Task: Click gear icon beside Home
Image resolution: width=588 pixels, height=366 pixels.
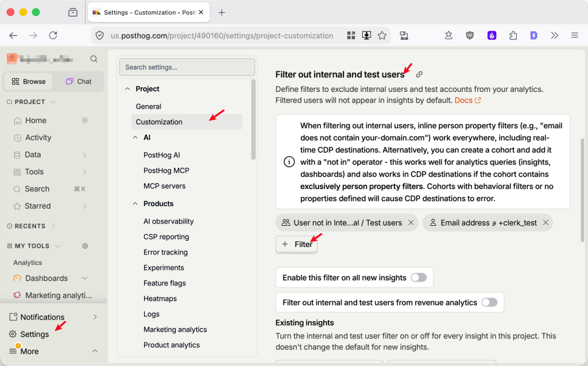Action: point(85,120)
